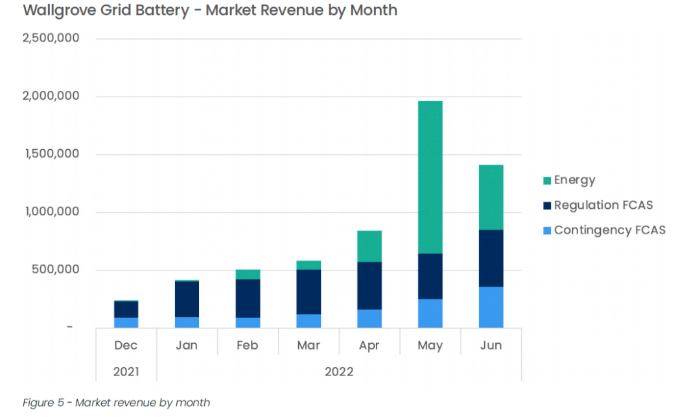Click the Feb month axis label

pos(248,345)
